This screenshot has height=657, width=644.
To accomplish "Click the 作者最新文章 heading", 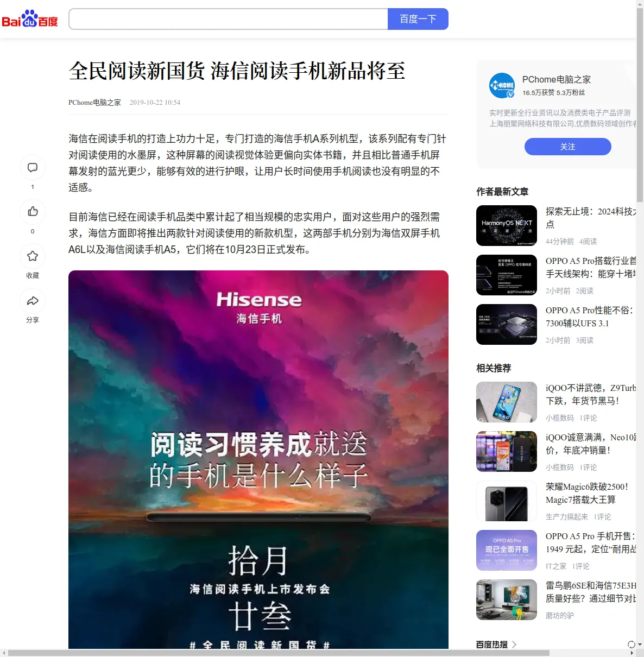I will click(502, 192).
